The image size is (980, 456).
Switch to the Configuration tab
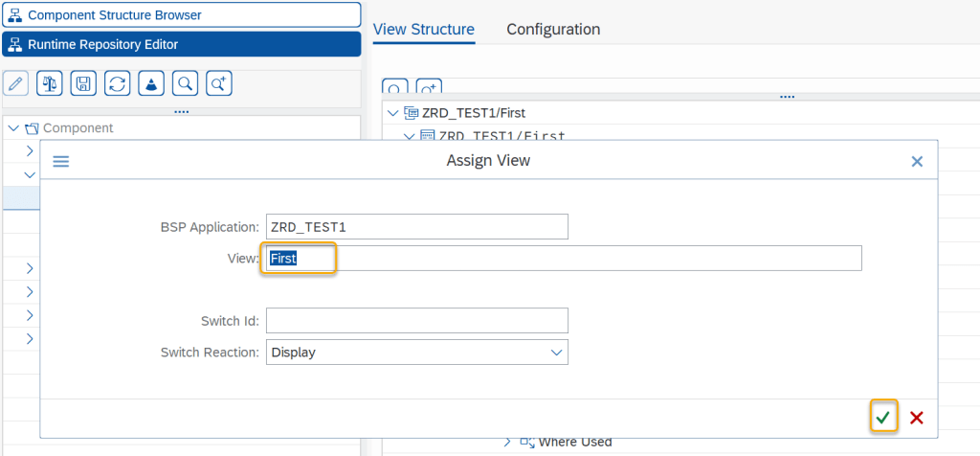pyautogui.click(x=553, y=30)
